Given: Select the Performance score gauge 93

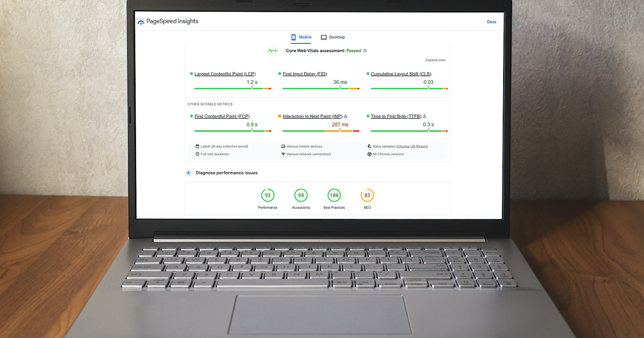Looking at the screenshot, I should 268,195.
